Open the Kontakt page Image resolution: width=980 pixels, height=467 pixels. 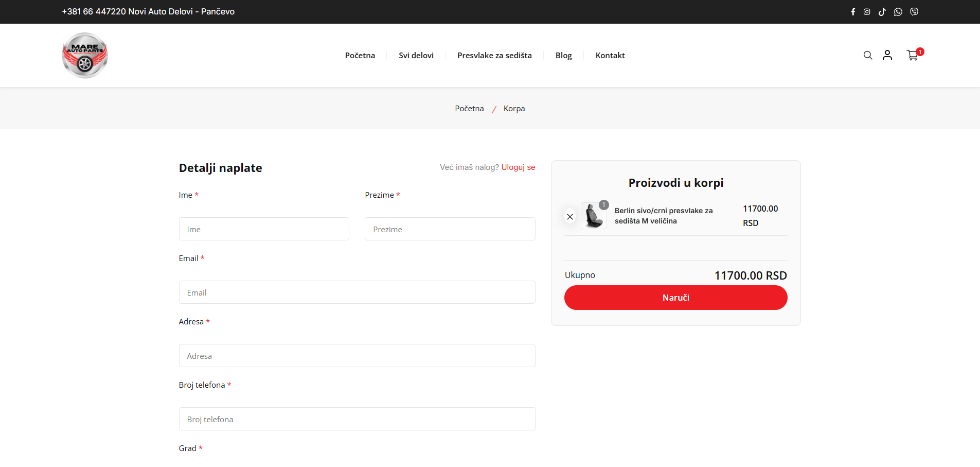click(x=610, y=56)
